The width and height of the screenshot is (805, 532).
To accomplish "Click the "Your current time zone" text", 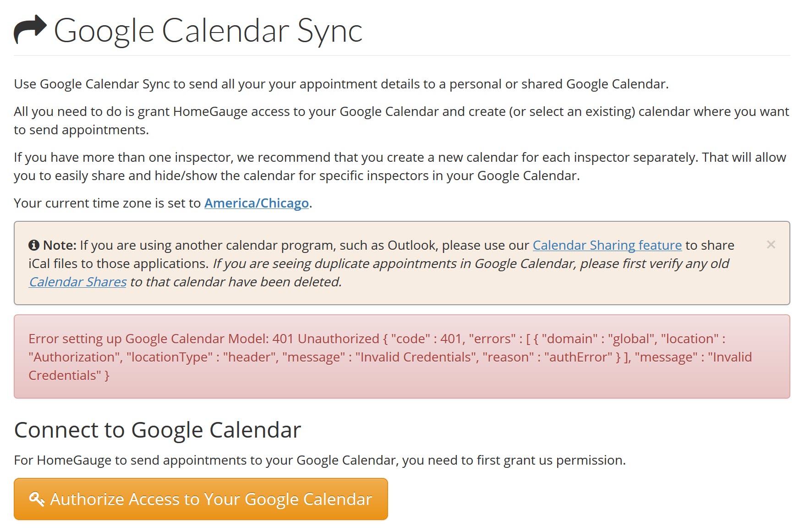I will tap(107, 203).
